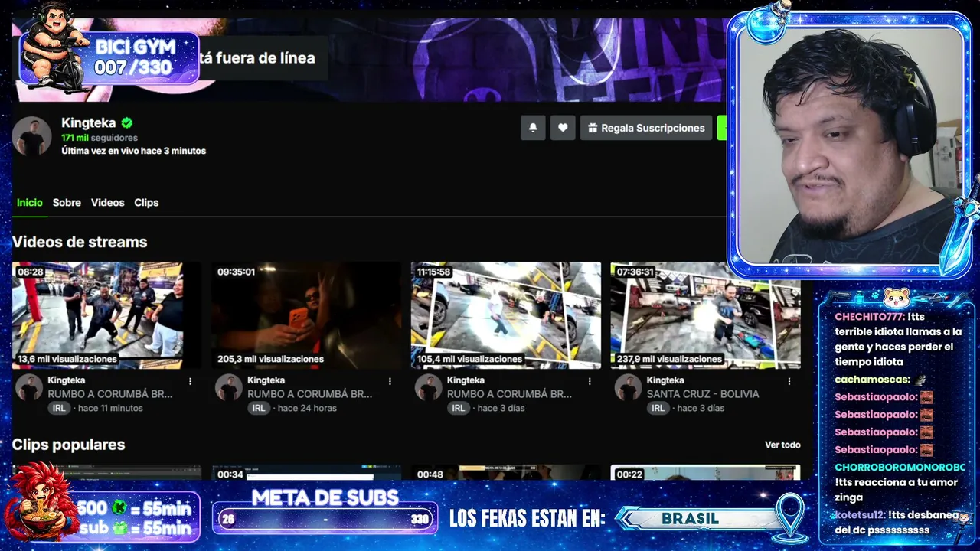Click the '13,6 mil visualizaciones' view count
The height and width of the screenshot is (551, 980).
67,359
